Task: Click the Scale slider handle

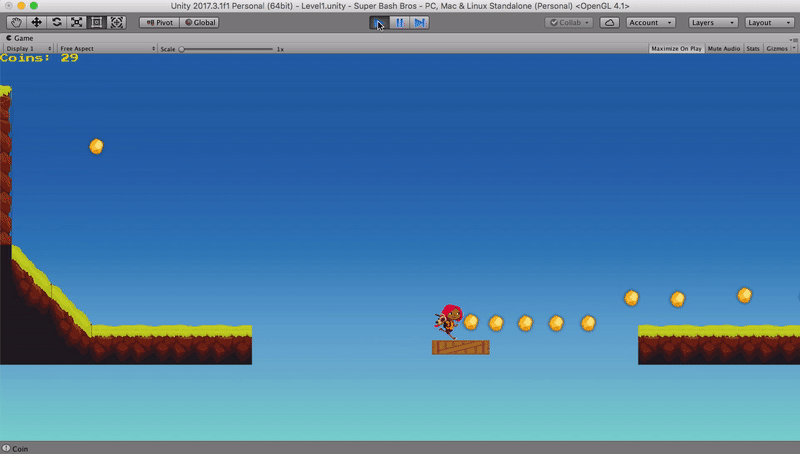Action: pos(182,48)
